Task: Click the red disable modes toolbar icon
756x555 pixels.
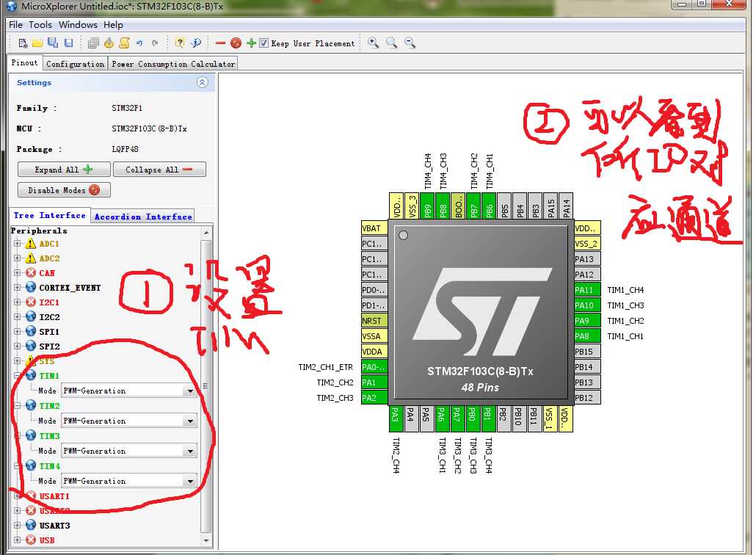Action: tap(236, 43)
